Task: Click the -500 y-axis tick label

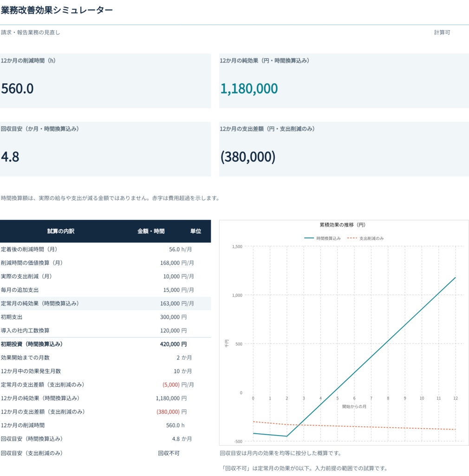Action: coord(238,442)
